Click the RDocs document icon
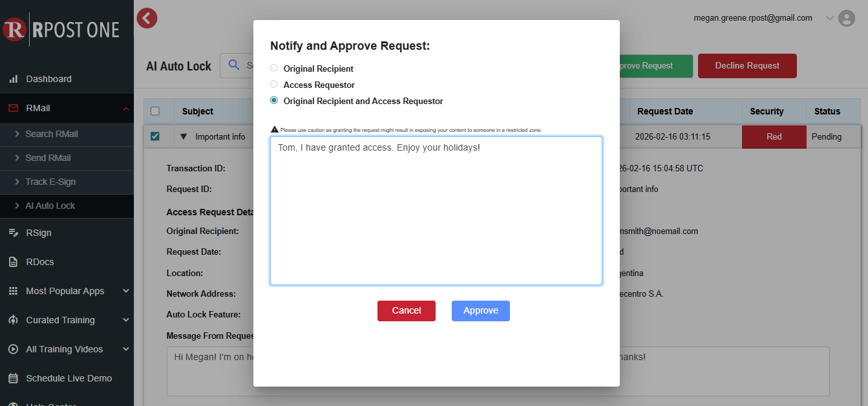Screen dimensions: 868x406 [x=13, y=262]
